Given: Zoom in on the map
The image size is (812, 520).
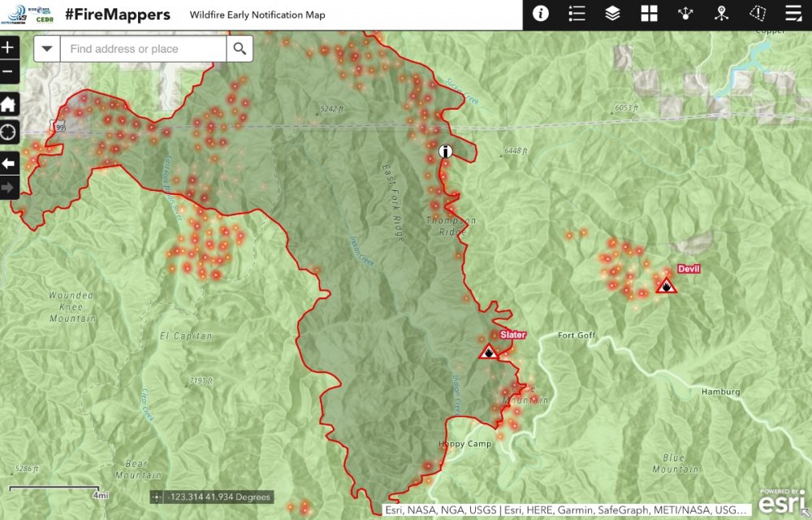Looking at the screenshot, I should click(8, 47).
